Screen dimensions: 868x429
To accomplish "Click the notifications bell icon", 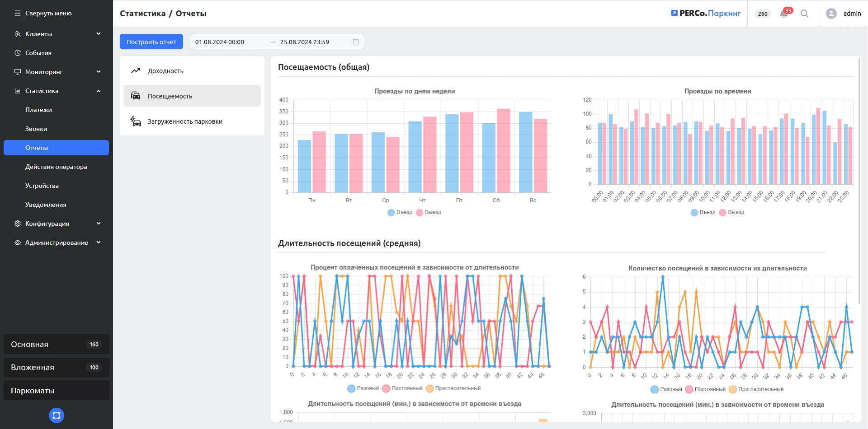I will (x=784, y=14).
